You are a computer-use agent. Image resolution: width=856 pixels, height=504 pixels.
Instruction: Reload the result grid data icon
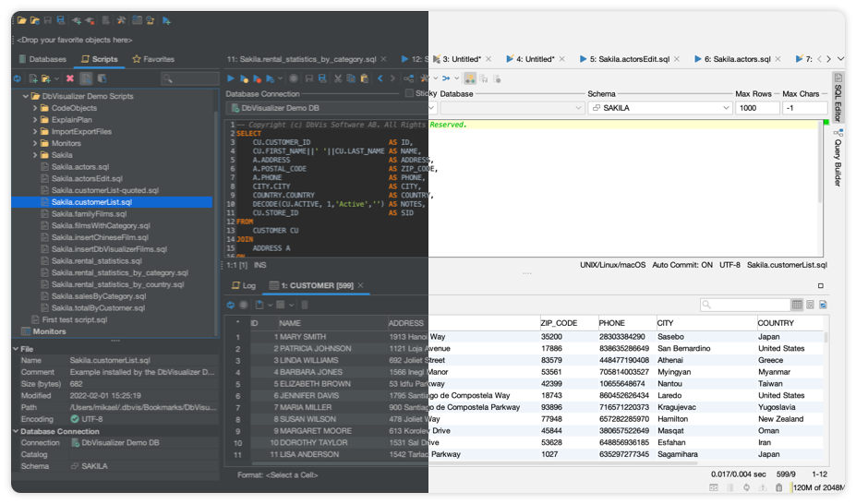231,305
